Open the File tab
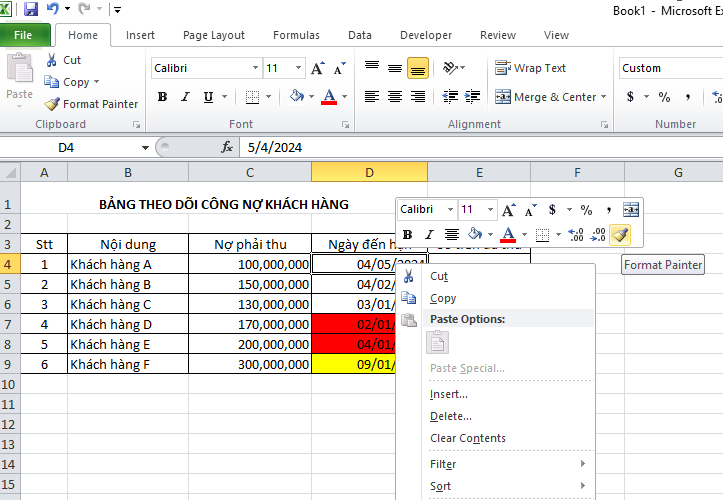 coord(23,35)
